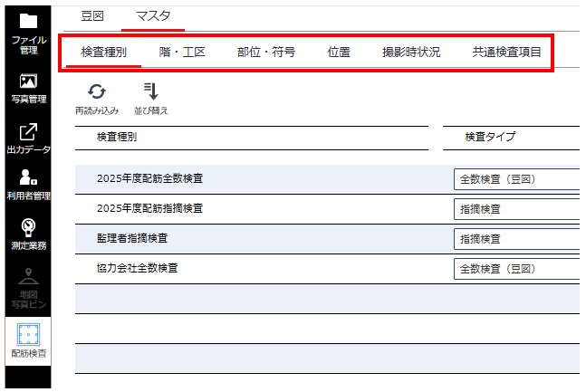Open 写真管理 in the sidebar
Screen dimensions: 586x392
(x=28, y=88)
